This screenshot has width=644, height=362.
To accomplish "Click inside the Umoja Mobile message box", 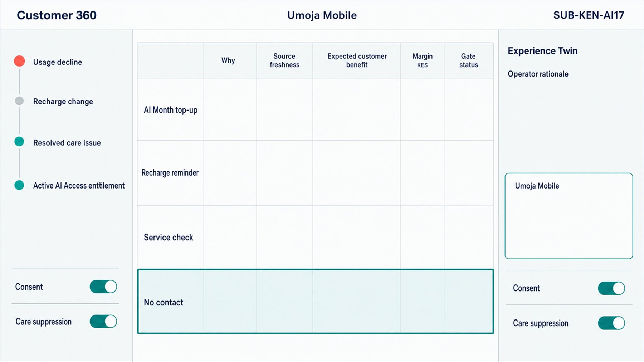I will [x=569, y=216].
